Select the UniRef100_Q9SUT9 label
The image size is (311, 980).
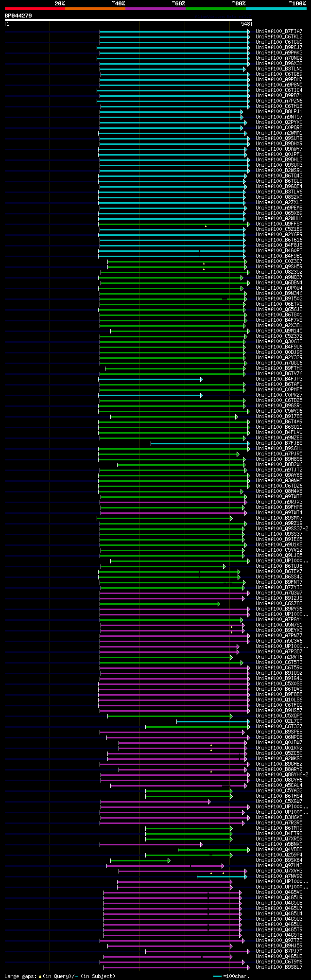click(x=279, y=138)
